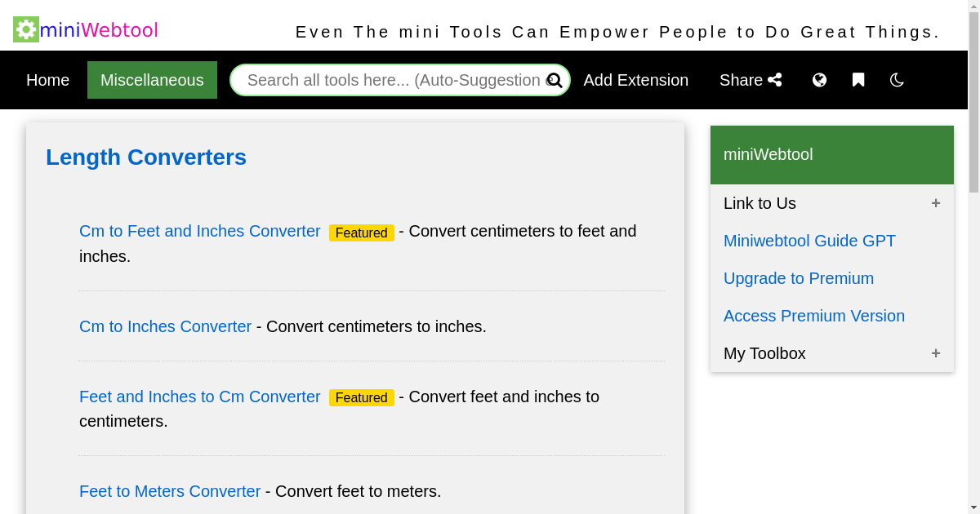Screen dimensions: 980x514
Task: Select Home in the navigation menu
Action: pos(47,80)
